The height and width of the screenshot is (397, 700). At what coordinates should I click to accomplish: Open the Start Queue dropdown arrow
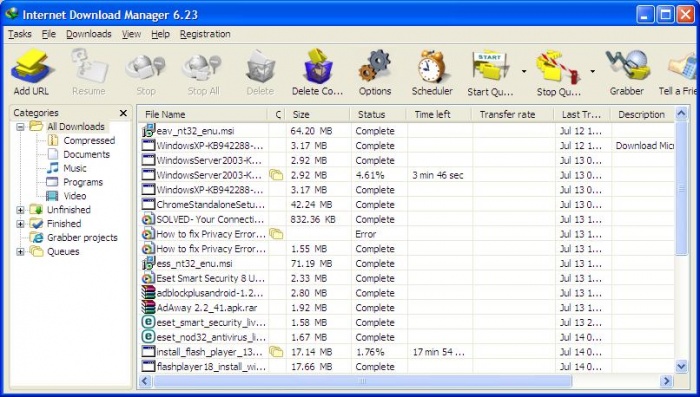pos(524,71)
